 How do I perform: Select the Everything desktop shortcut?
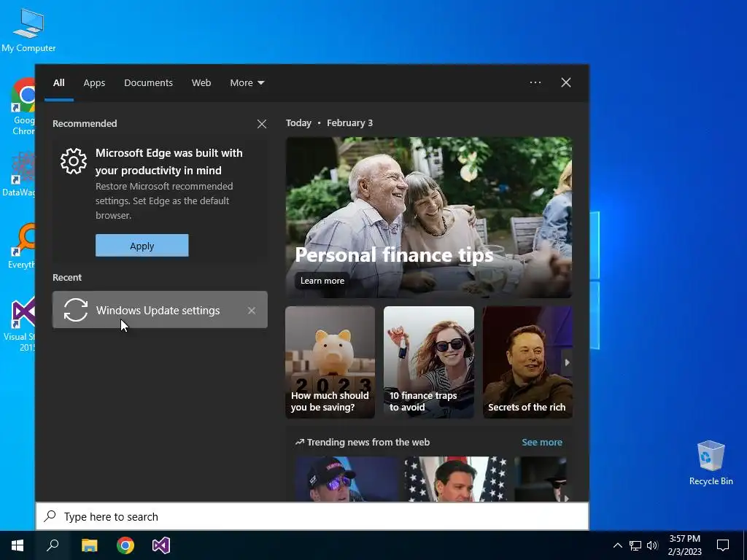(x=21, y=246)
